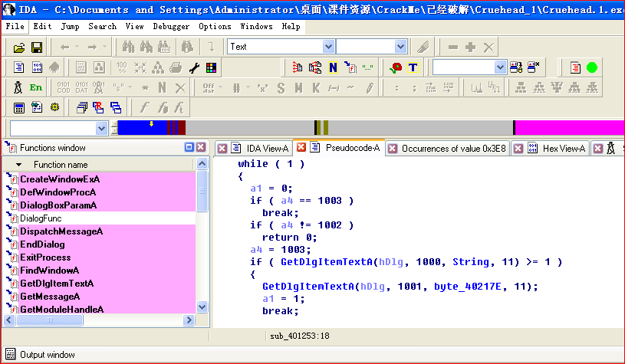
Task: Click the functions document icon with blue arrow
Action: (350, 67)
